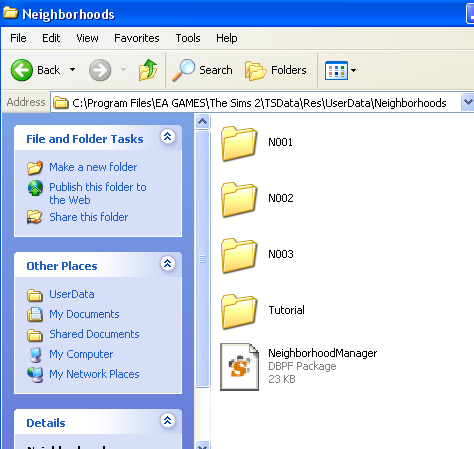Select the Tutorial folder
The height and width of the screenshot is (449, 474).
click(x=263, y=311)
